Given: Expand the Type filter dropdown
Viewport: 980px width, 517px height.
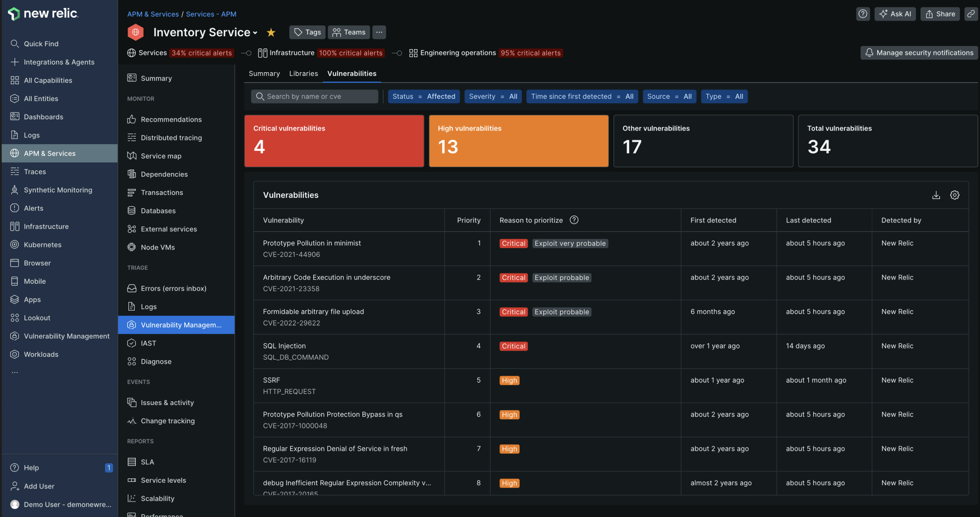Looking at the screenshot, I should (x=724, y=96).
